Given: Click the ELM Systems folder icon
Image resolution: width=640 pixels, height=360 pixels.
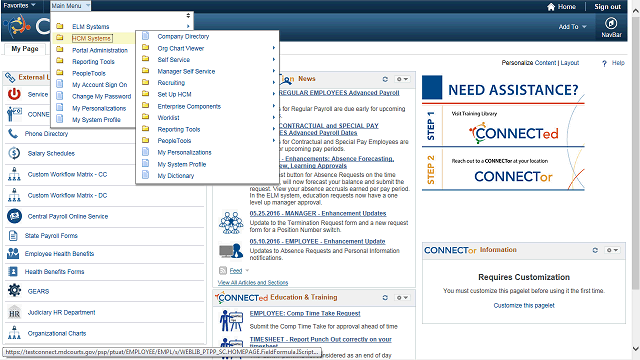Looking at the screenshot, I should 60,26.
